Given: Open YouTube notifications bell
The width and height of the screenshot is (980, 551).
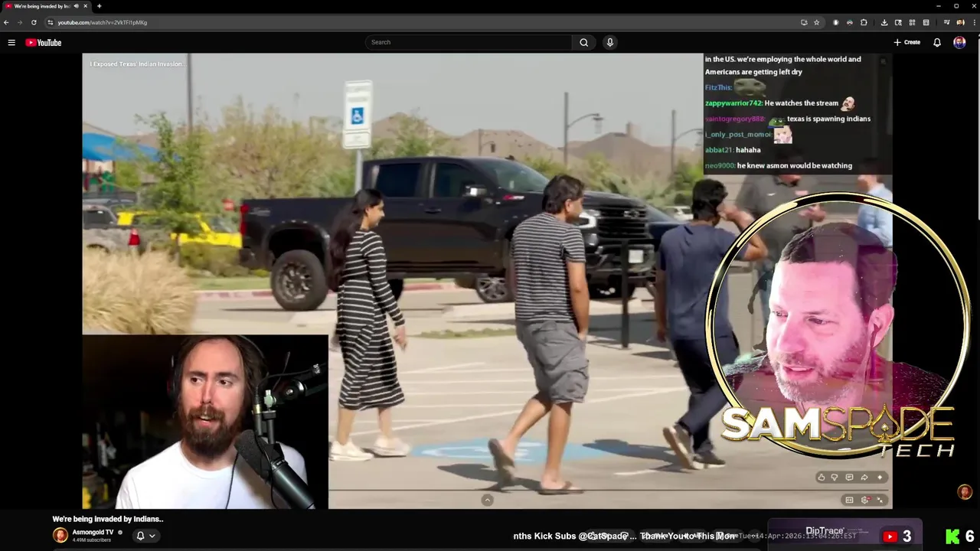Looking at the screenshot, I should 936,42.
